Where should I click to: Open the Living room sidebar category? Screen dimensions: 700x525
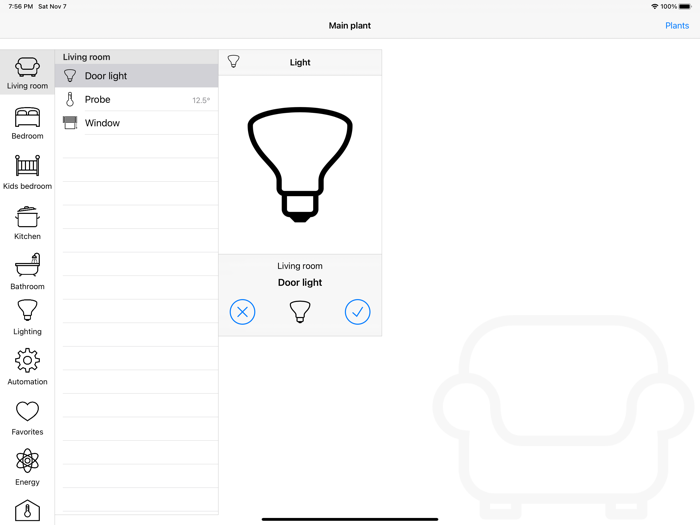pos(27,72)
